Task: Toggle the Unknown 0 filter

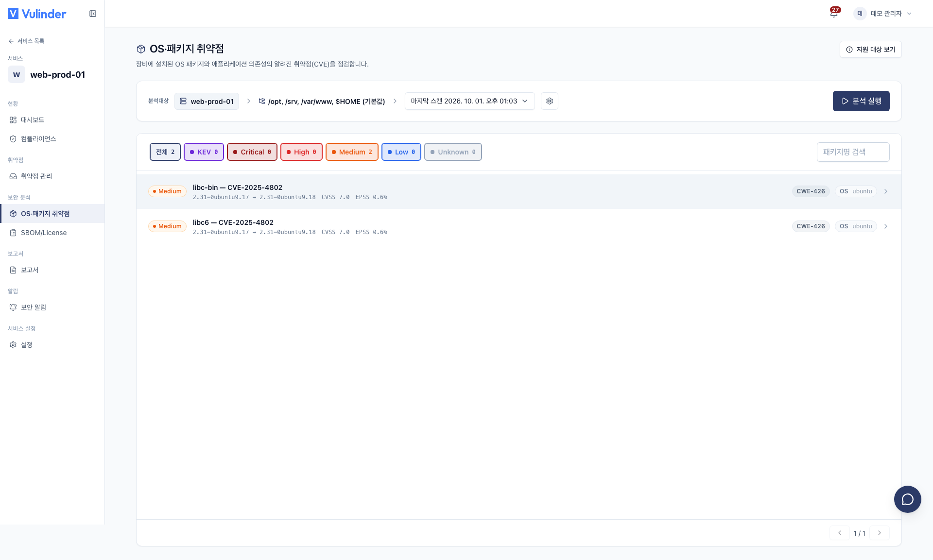Action: tap(453, 152)
